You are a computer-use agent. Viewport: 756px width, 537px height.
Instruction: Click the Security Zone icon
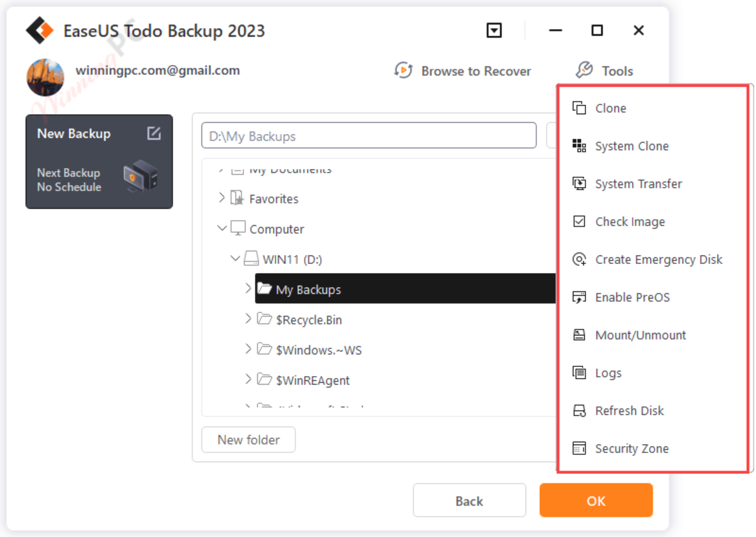(x=579, y=448)
